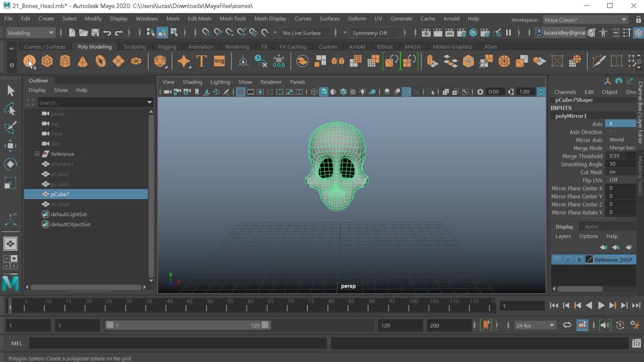Open the IPR render icon

point(450,33)
